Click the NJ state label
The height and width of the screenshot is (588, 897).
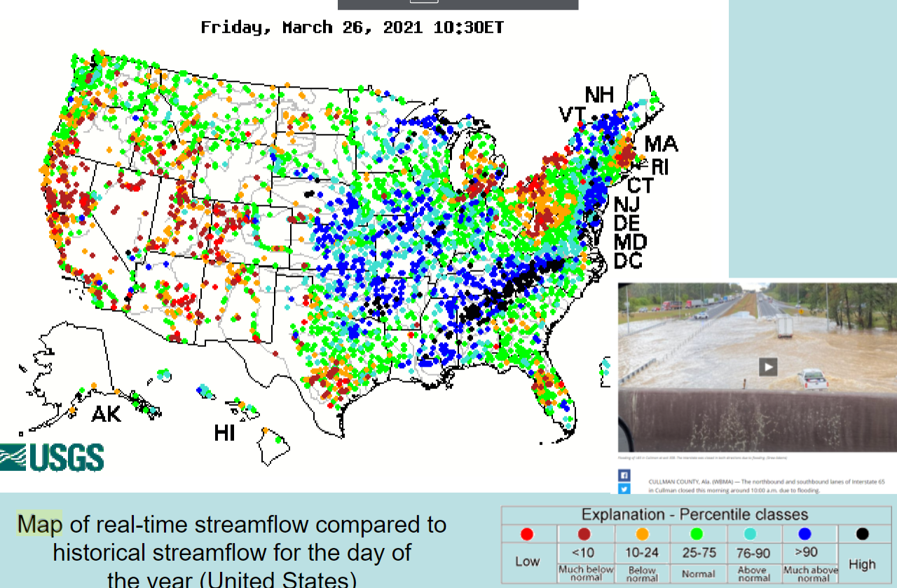(x=626, y=205)
